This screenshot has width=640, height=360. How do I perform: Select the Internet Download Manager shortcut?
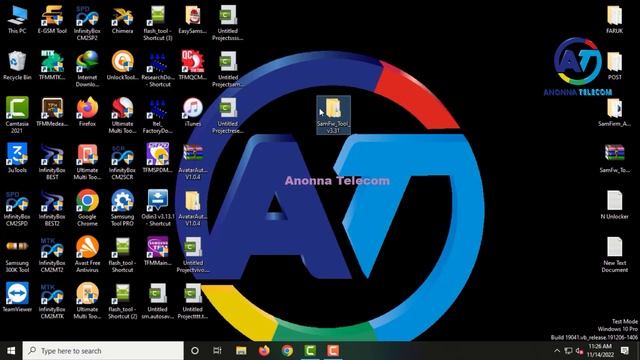[x=87, y=69]
